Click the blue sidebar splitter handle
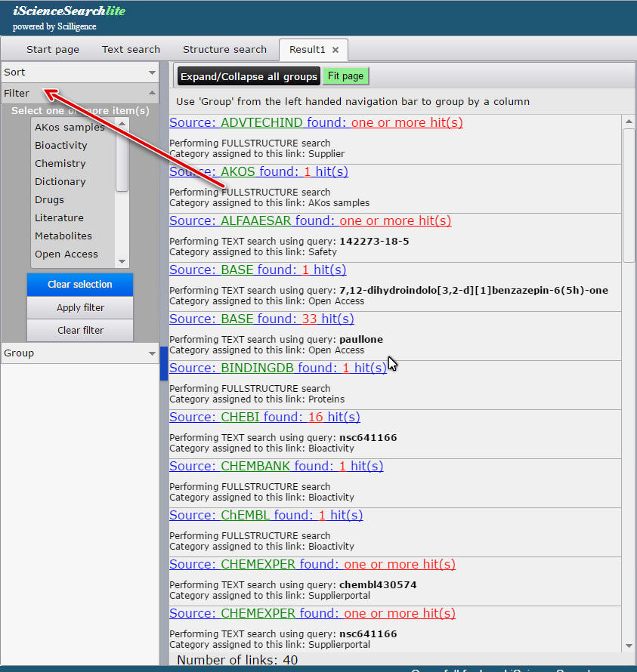This screenshot has width=637, height=672. (164, 363)
